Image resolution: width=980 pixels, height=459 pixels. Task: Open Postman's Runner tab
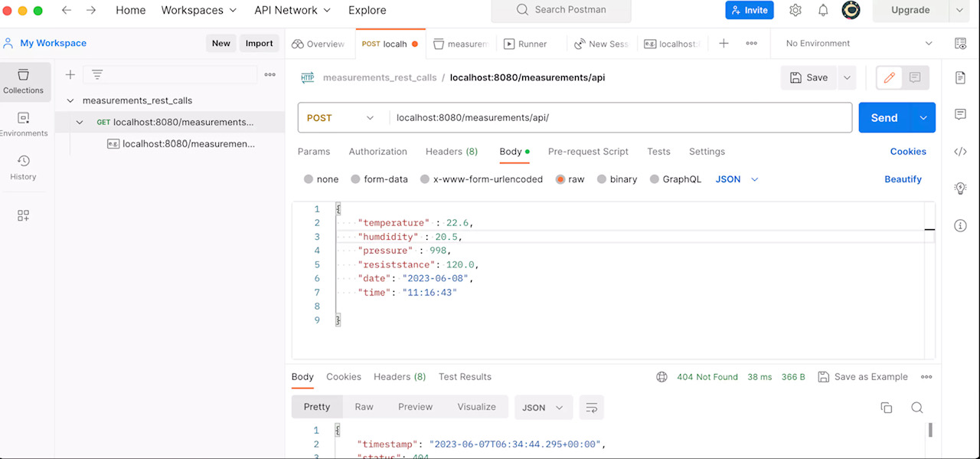(525, 44)
